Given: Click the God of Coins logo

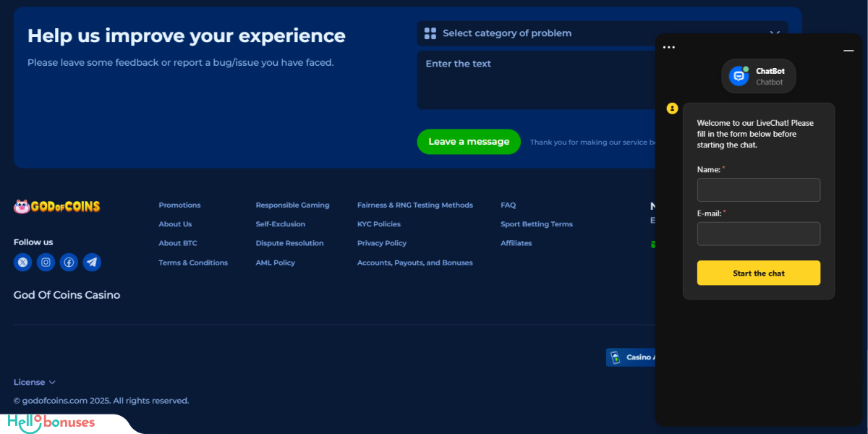Looking at the screenshot, I should [57, 207].
